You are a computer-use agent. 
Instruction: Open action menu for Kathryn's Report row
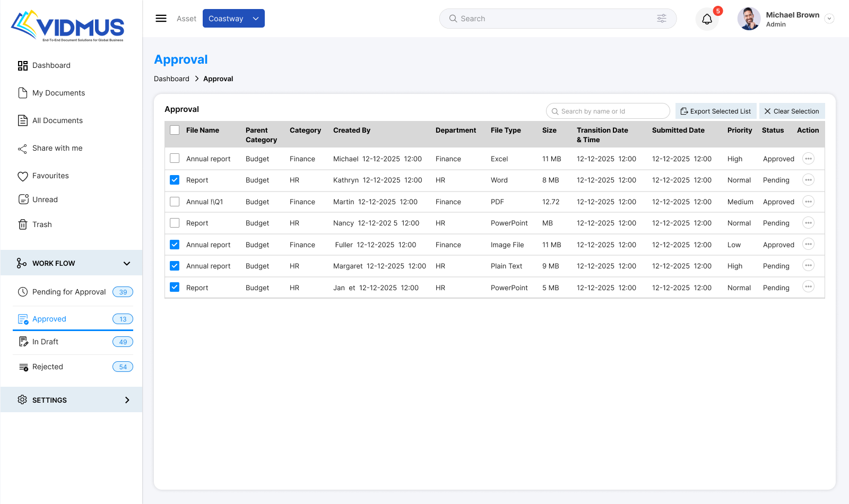click(x=808, y=180)
